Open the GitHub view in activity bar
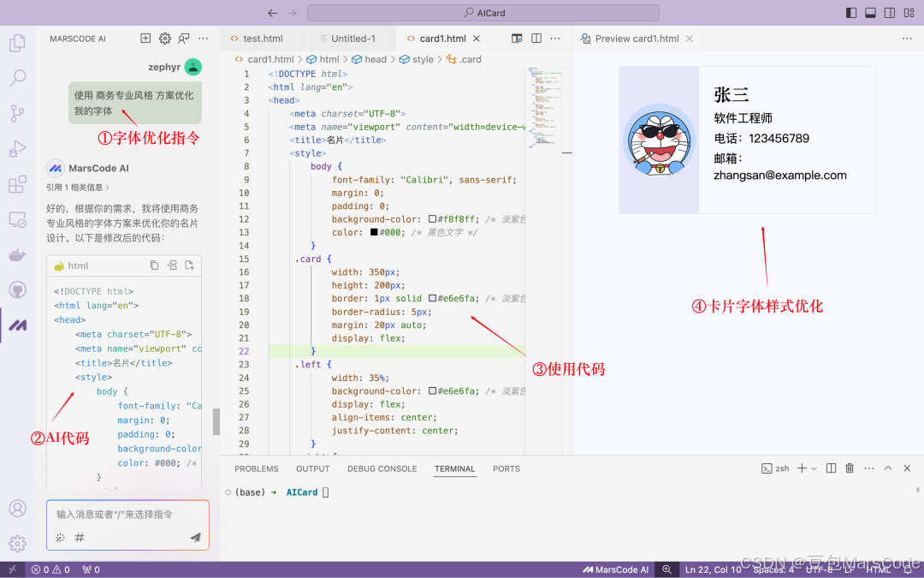This screenshot has width=924, height=578. (17, 289)
